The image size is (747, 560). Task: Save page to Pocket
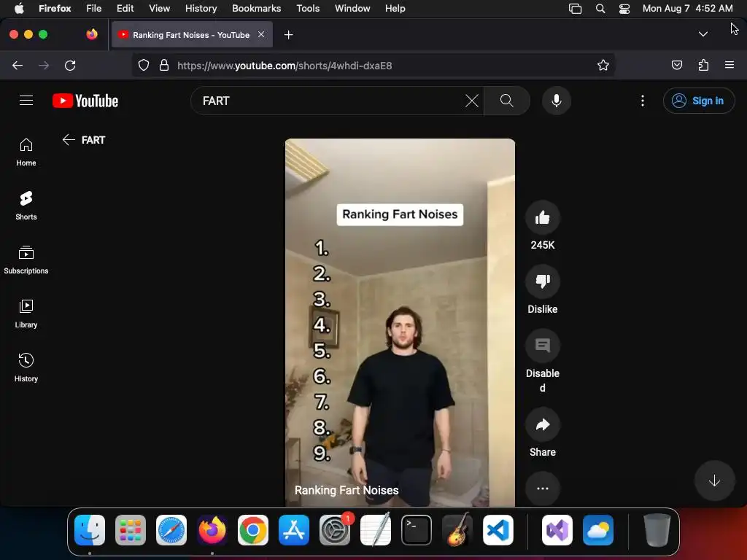point(676,65)
